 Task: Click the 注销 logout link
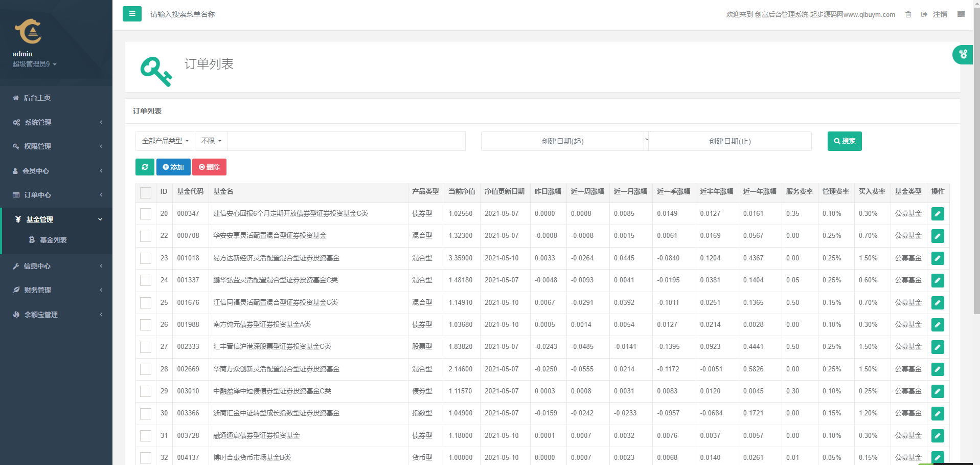(x=939, y=14)
